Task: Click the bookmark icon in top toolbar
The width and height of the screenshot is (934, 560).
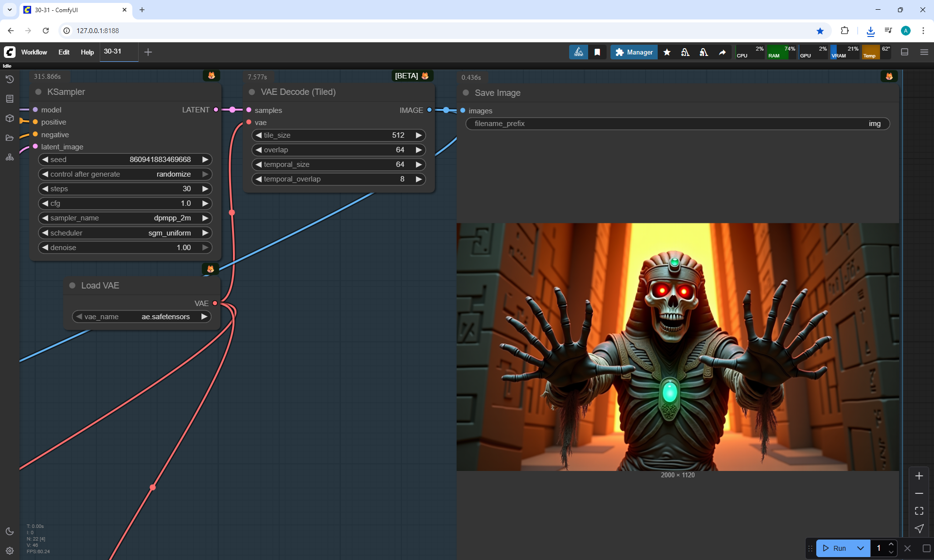Action: point(597,52)
